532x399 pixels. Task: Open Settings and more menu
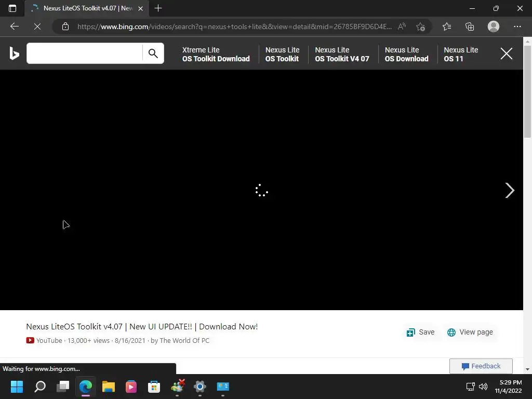(517, 26)
